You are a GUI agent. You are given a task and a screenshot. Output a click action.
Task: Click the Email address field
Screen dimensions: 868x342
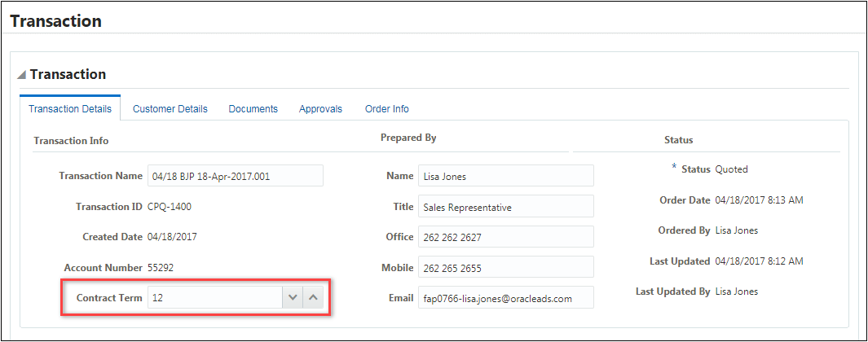[x=505, y=298]
